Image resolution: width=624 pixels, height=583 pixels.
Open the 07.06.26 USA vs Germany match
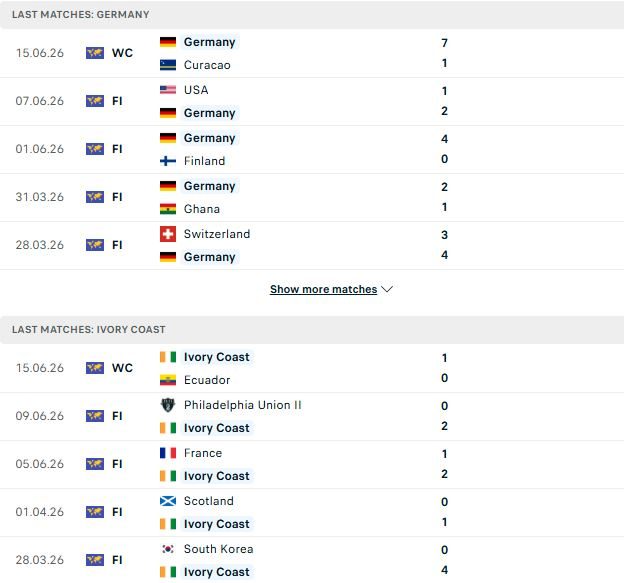pos(312,101)
